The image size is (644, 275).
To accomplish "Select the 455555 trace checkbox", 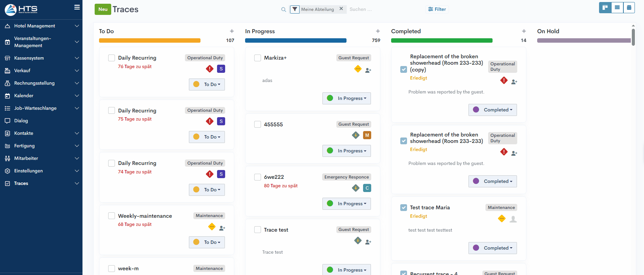I will point(258,124).
